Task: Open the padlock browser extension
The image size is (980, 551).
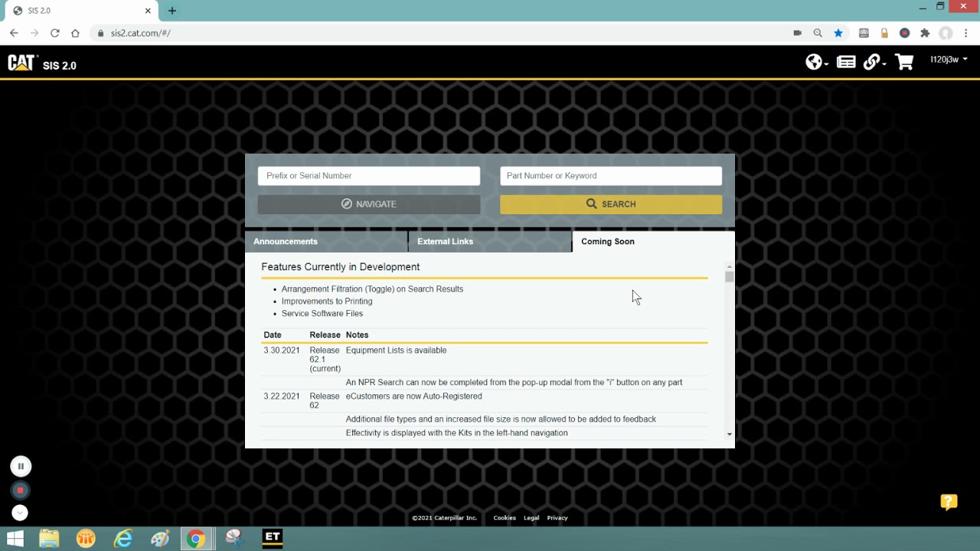Action: (x=884, y=33)
